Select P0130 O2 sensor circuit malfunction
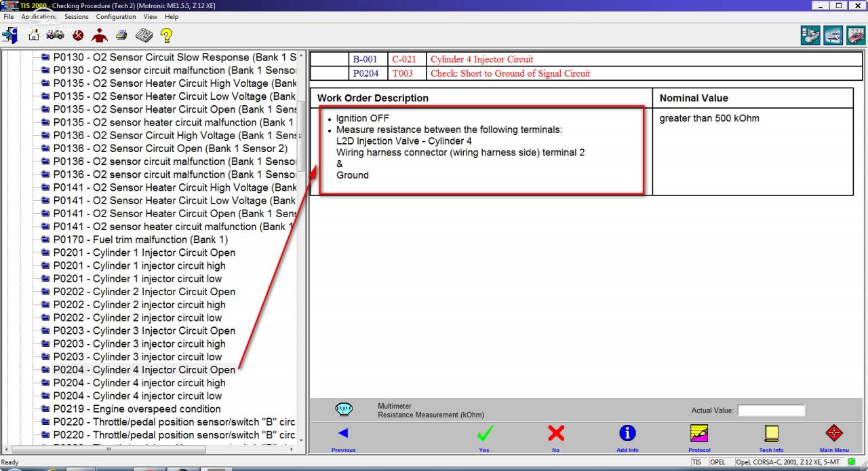The image size is (868, 471). pyautogui.click(x=175, y=70)
